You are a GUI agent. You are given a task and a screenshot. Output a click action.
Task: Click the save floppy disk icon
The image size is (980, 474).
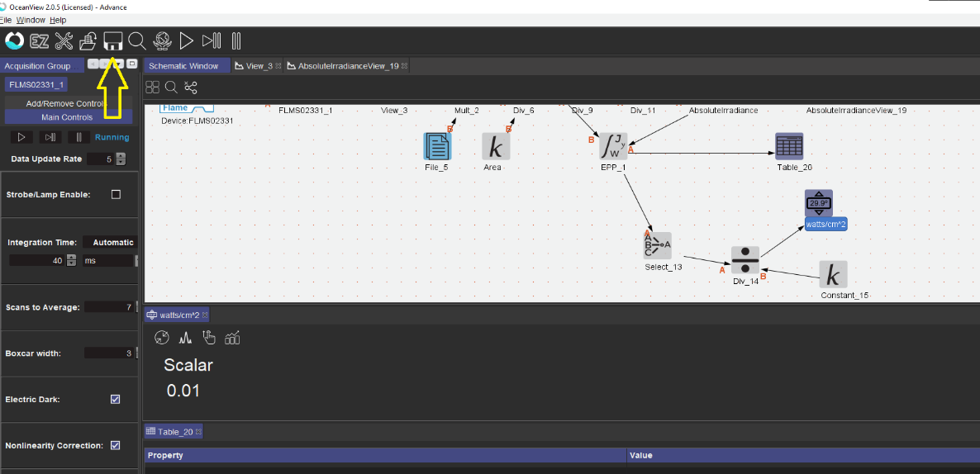click(112, 40)
